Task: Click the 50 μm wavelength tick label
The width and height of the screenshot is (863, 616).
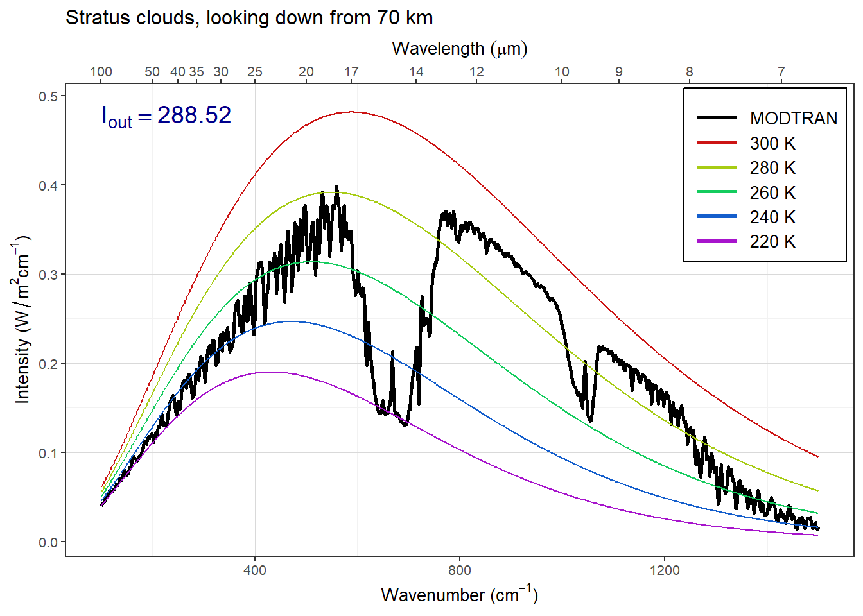Action: click(x=152, y=72)
